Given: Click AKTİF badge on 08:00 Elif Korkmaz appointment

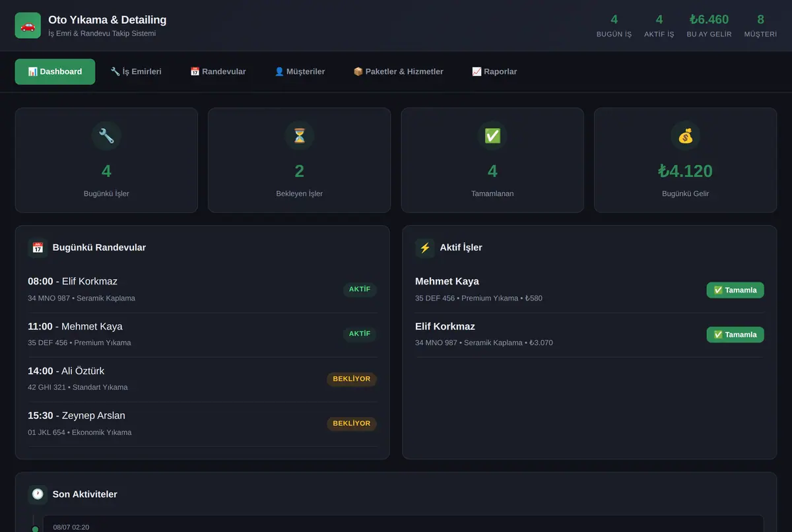Looking at the screenshot, I should (x=360, y=289).
